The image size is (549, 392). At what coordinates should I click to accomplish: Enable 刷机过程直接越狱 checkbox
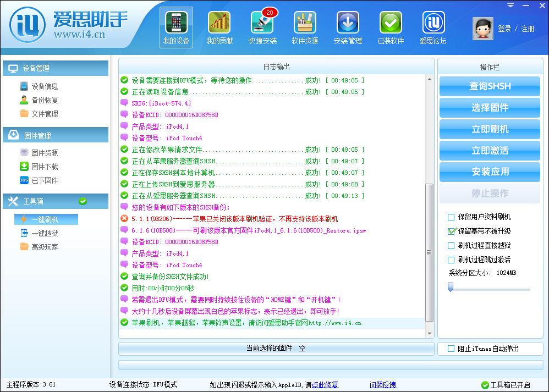pyautogui.click(x=451, y=245)
